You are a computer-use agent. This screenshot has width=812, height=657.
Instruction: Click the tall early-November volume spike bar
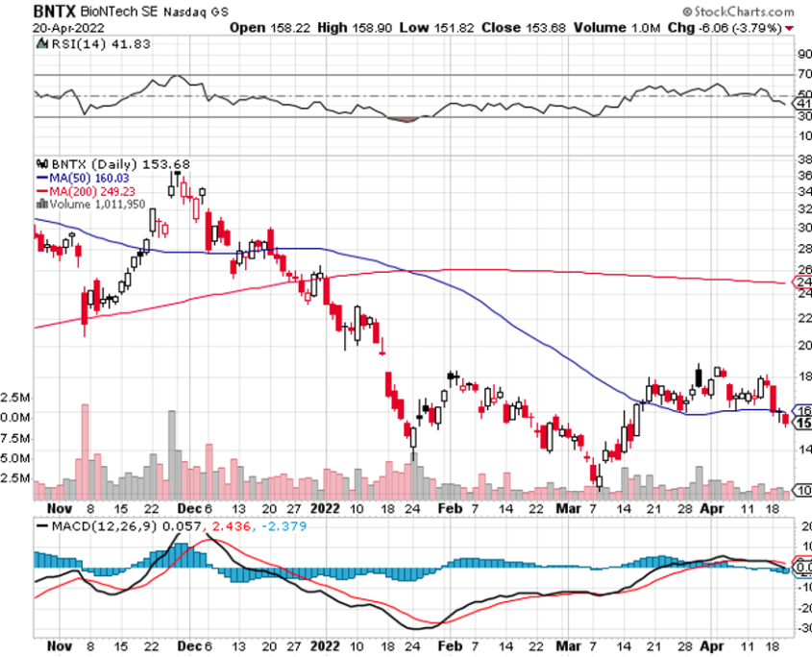pos(85,451)
